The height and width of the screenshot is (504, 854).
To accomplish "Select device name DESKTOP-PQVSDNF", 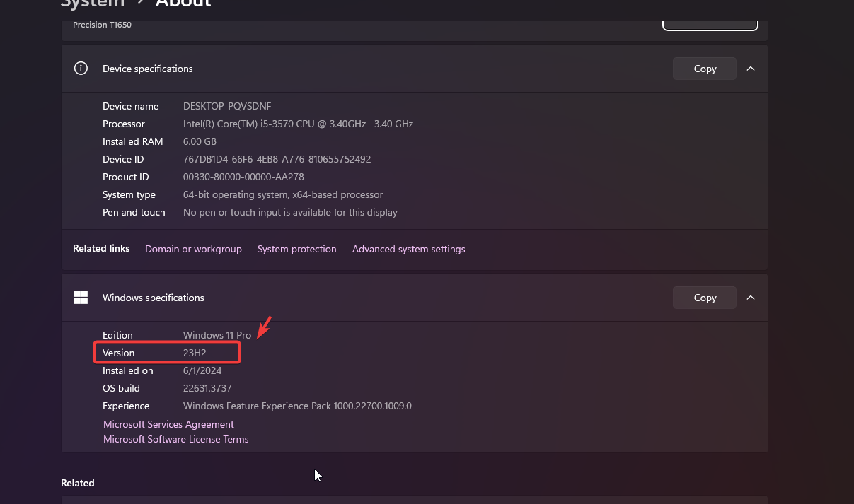I will pyautogui.click(x=227, y=106).
